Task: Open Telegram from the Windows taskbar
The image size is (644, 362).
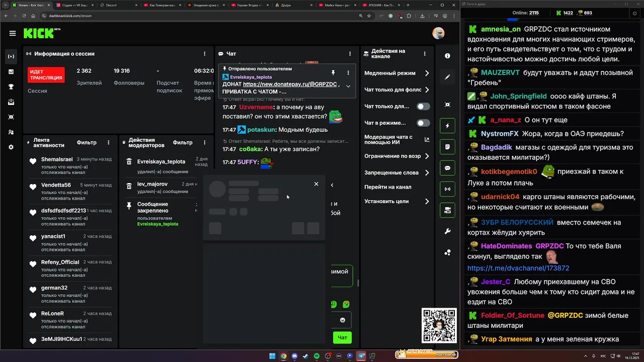Action: tap(361, 356)
